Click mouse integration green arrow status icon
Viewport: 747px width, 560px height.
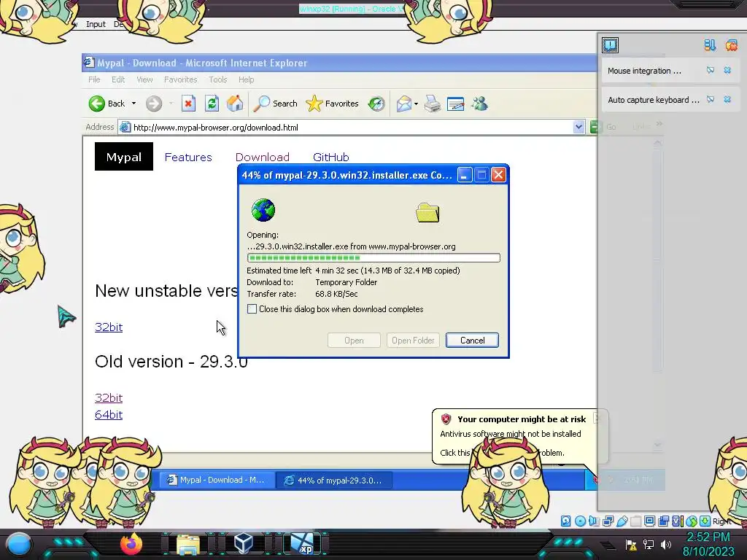click(x=692, y=521)
